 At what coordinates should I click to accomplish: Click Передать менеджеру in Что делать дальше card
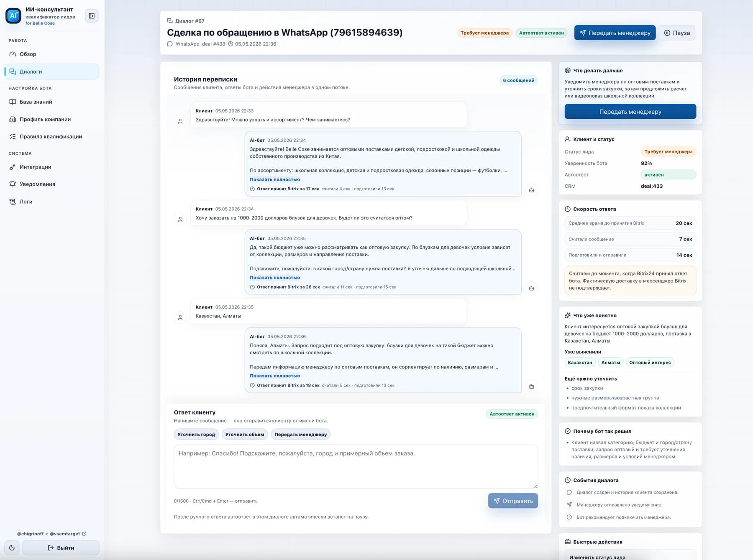coord(630,112)
